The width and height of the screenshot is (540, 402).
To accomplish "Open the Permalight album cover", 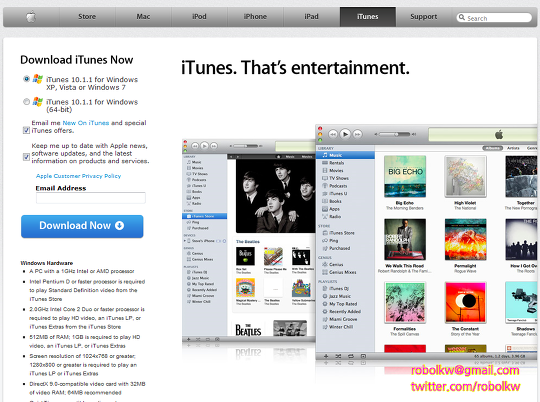I will pos(466,239).
